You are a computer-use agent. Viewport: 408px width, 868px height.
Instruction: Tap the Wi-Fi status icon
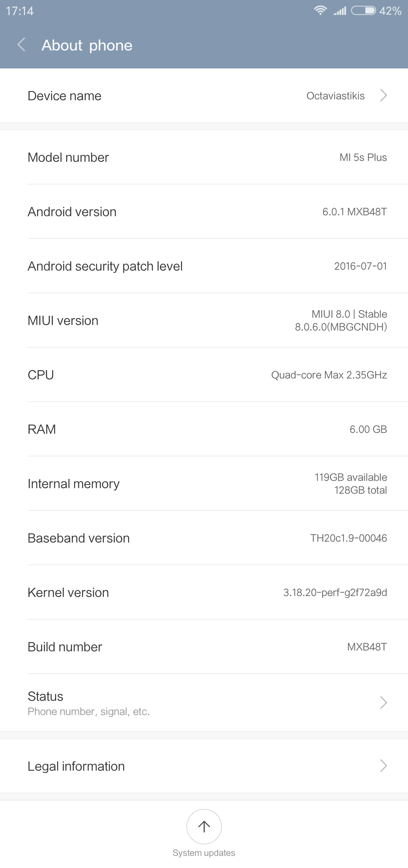pos(320,11)
